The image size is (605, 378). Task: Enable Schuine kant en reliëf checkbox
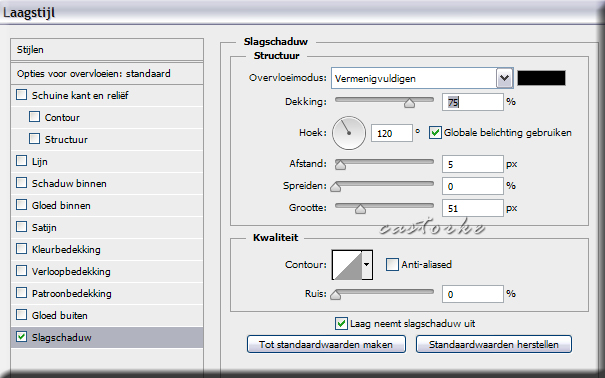tap(22, 95)
